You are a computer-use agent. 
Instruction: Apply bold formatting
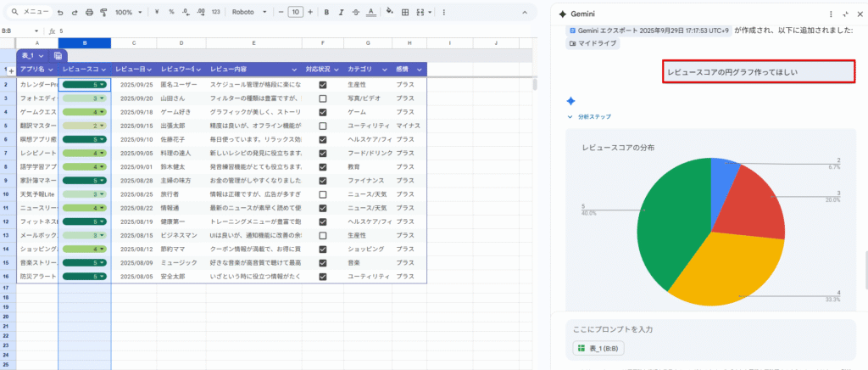pos(327,13)
